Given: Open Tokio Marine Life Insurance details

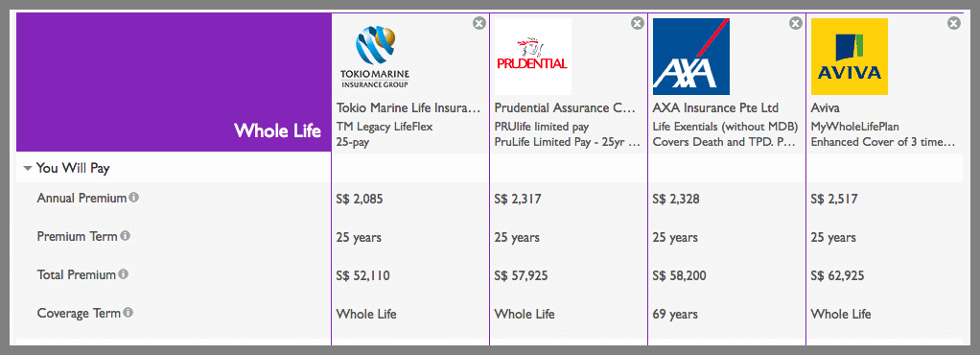Looking at the screenshot, I should coord(409,108).
